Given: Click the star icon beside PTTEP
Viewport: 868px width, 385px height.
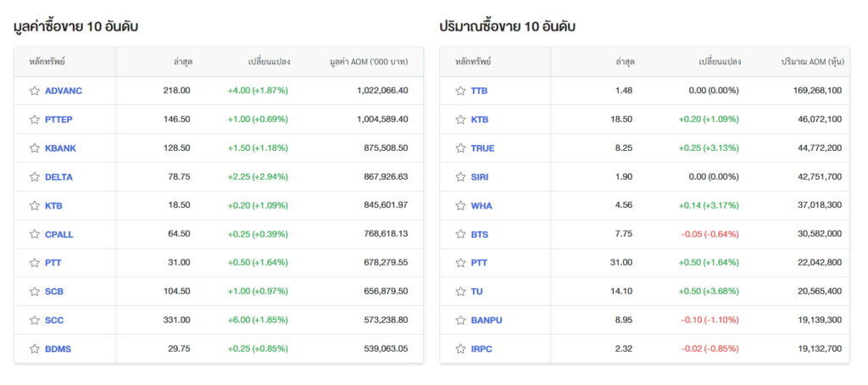Looking at the screenshot, I should pyautogui.click(x=34, y=120).
